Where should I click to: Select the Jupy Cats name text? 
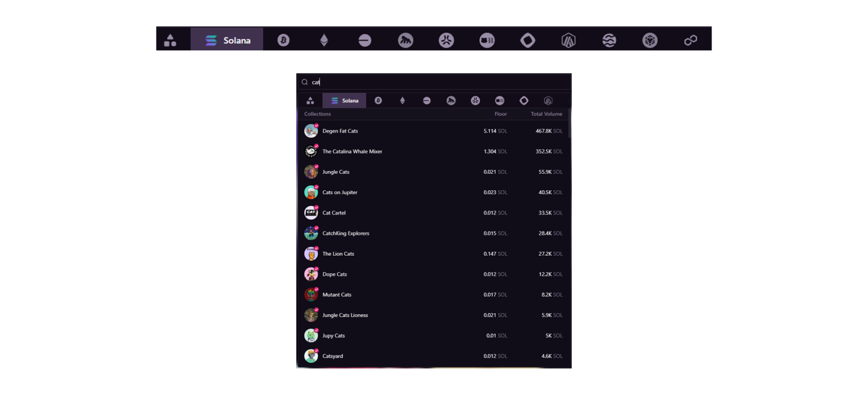333,336
